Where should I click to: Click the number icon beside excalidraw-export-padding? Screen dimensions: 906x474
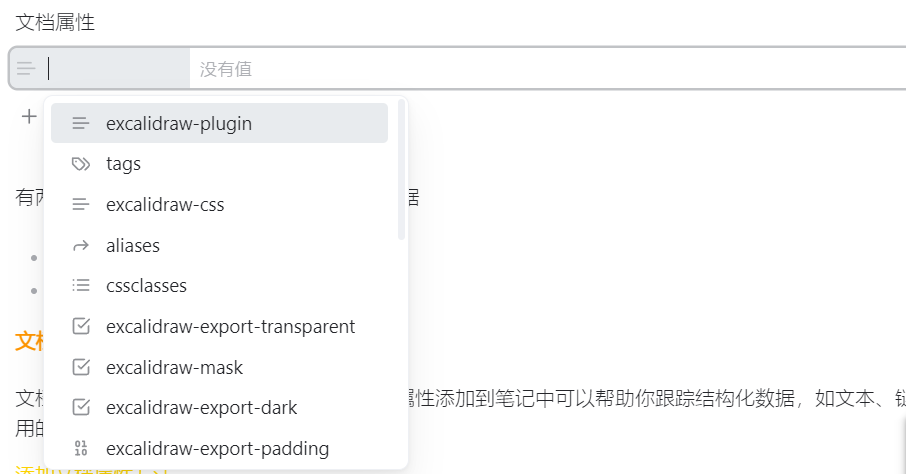point(81,449)
